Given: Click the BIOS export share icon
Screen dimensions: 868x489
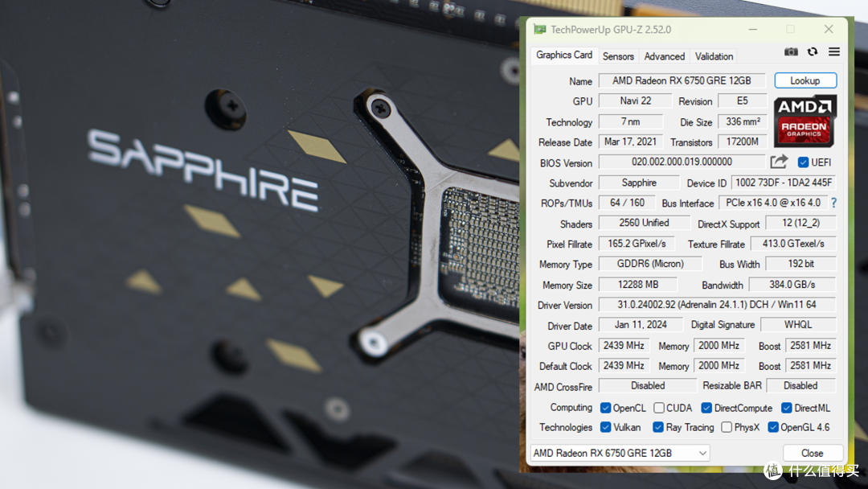Looking at the screenshot, I should [778, 161].
